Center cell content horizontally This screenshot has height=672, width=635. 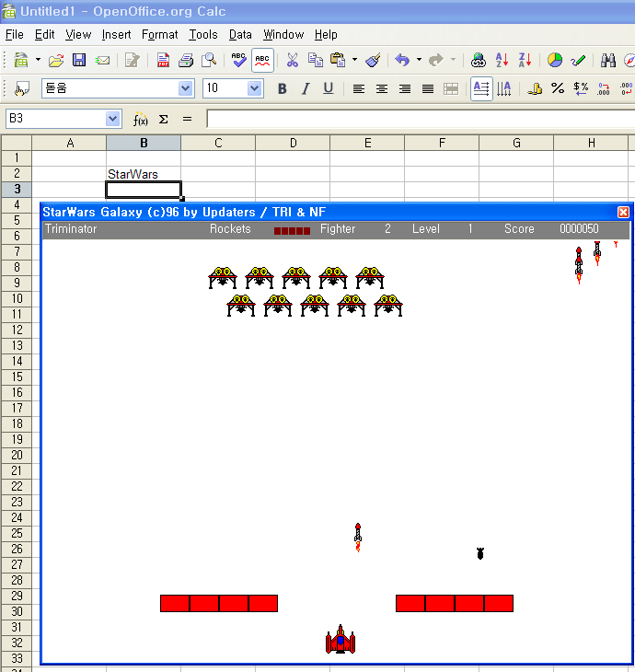(x=382, y=88)
